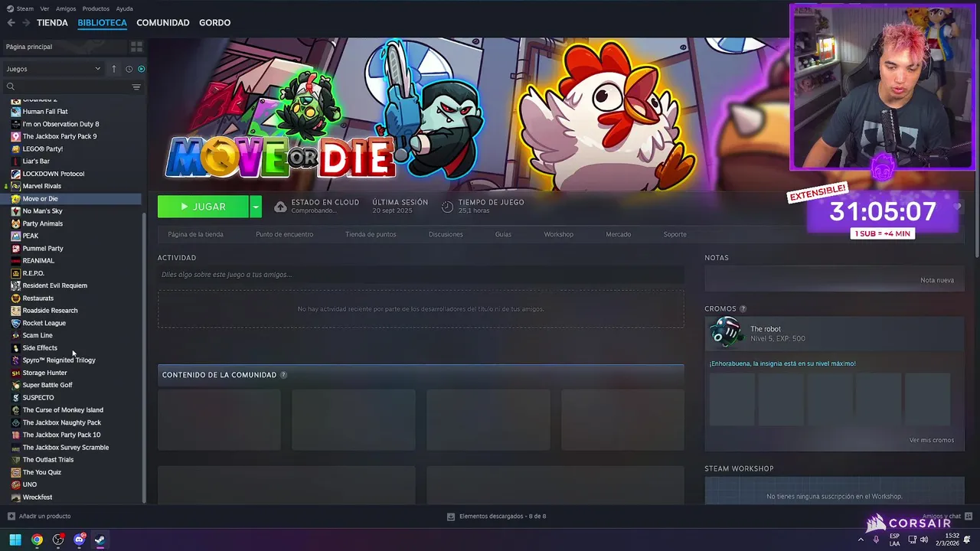Viewport: 980px width, 551px height.
Task: Go to the BIBLIOTECA section
Action: tap(102, 23)
